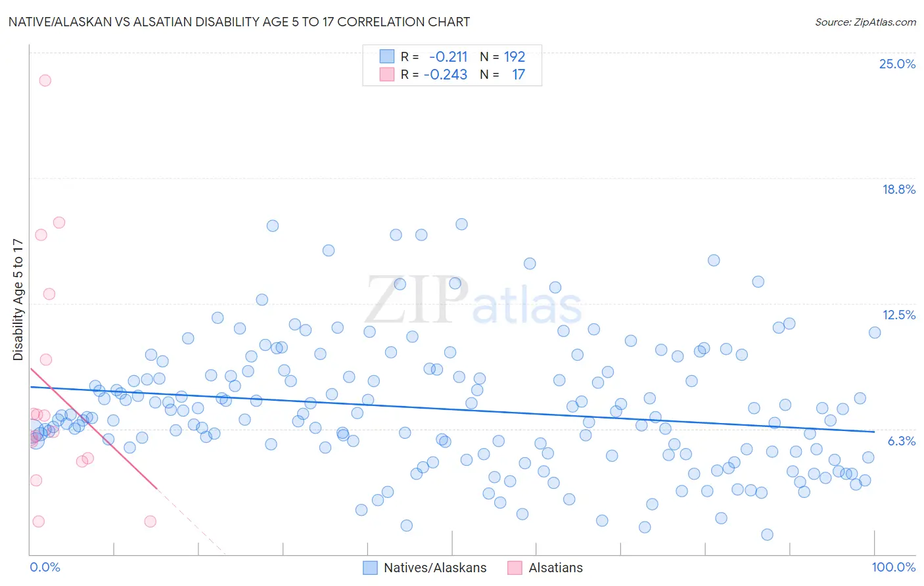Click the Disability Age 5 to 17 axis title
Image resolution: width=924 pixels, height=586 pixels.
tap(18, 300)
